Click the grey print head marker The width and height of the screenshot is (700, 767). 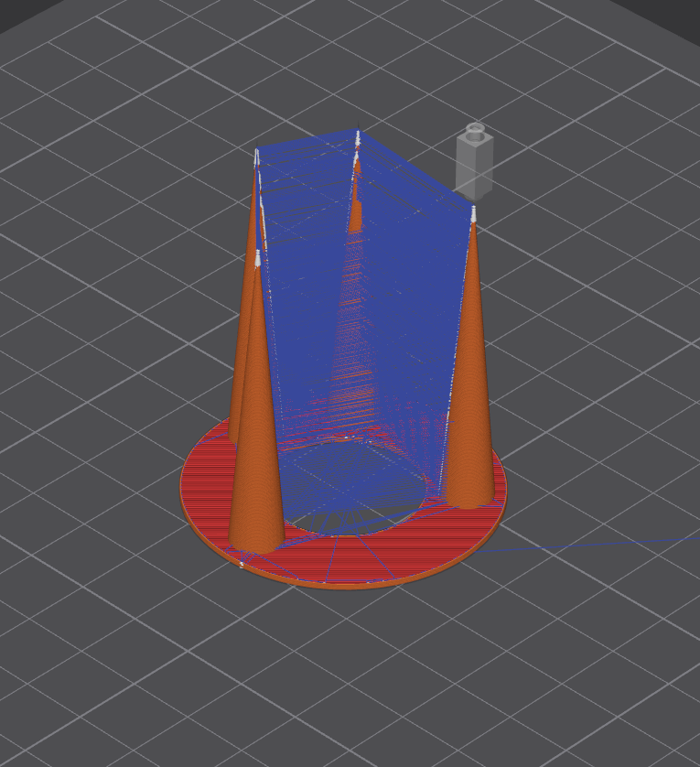[474, 162]
